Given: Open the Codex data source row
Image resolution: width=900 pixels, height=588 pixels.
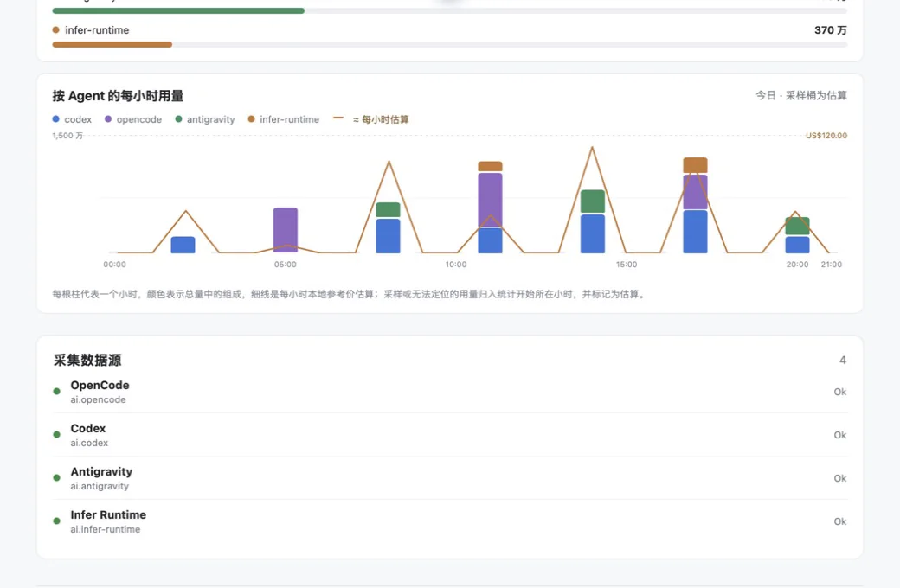Looking at the screenshot, I should click(x=450, y=435).
